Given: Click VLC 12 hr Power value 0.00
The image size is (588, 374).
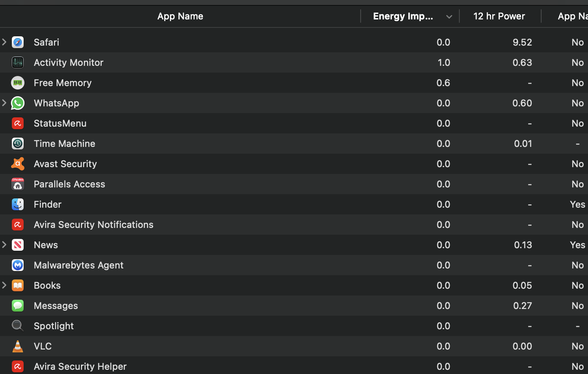Looking at the screenshot, I should tap(522, 346).
